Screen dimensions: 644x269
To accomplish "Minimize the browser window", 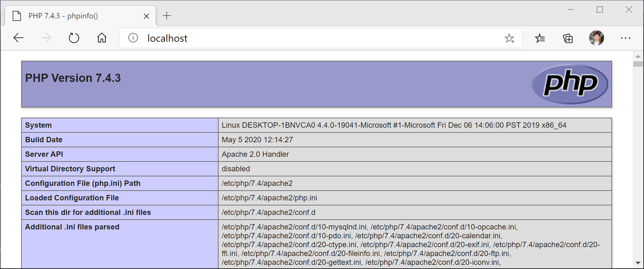I will tap(571, 10).
